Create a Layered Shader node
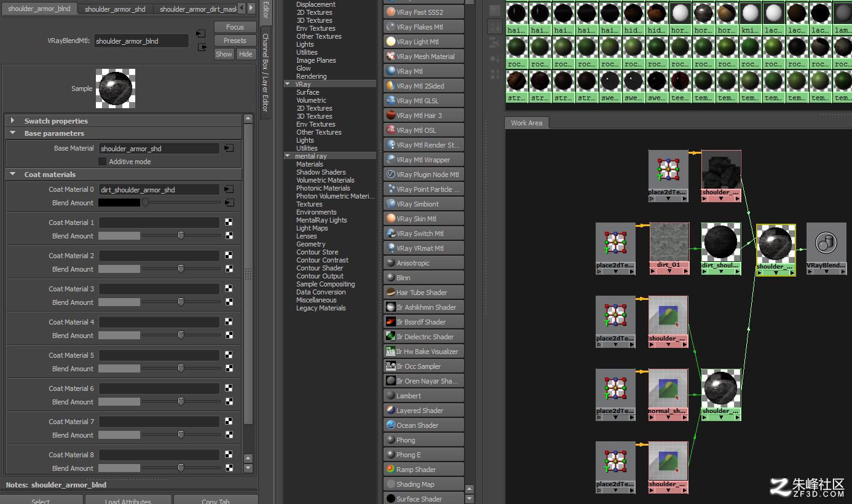 click(424, 411)
